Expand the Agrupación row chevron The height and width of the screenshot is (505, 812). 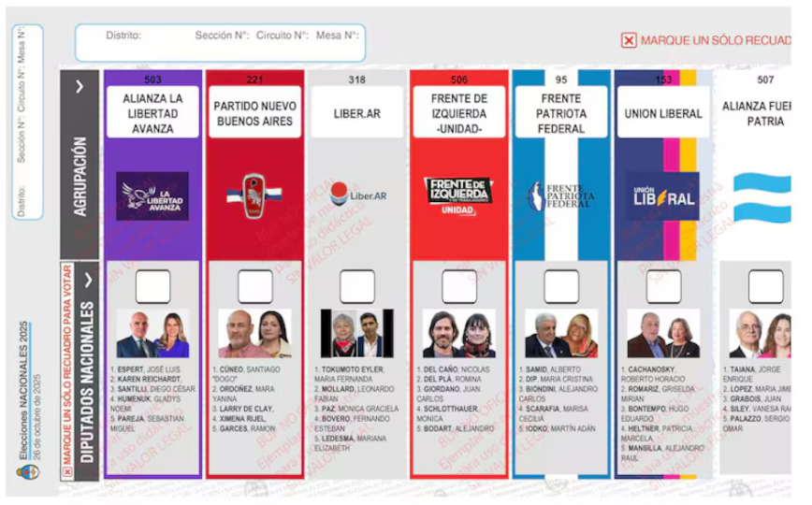click(x=80, y=86)
